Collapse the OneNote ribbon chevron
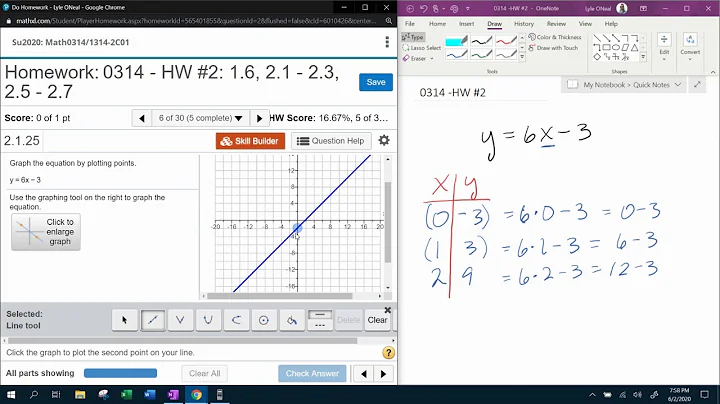 (713, 72)
